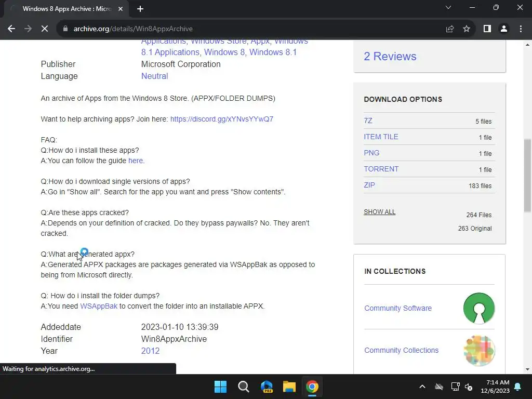The image size is (532, 399).
Task: Open the notification bell
Action: [518, 387]
